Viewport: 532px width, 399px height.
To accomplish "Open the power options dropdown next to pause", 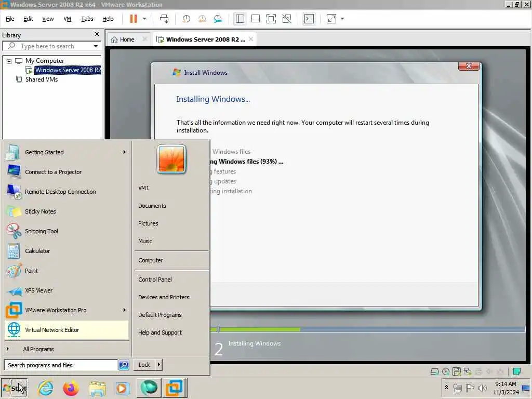I will [144, 19].
